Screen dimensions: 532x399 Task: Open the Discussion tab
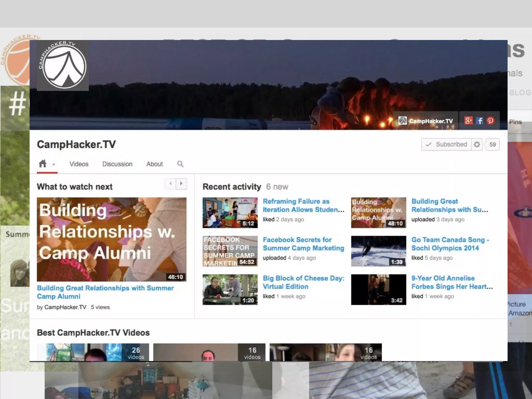click(117, 164)
